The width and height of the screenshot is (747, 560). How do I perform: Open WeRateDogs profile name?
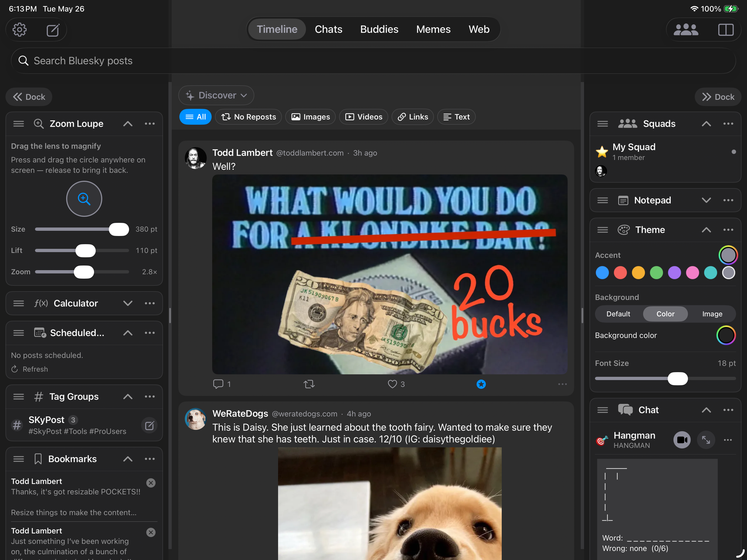[240, 413]
